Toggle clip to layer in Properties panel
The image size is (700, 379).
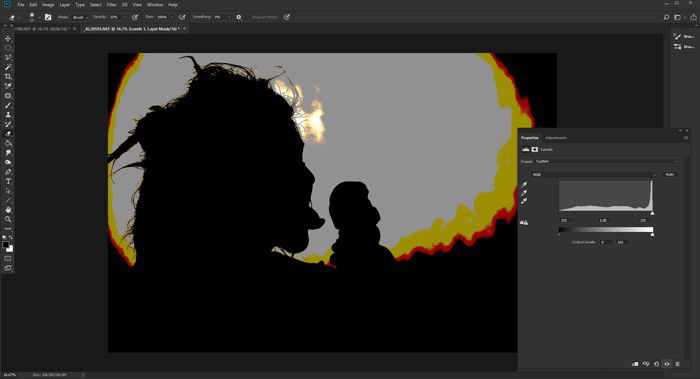(635, 364)
